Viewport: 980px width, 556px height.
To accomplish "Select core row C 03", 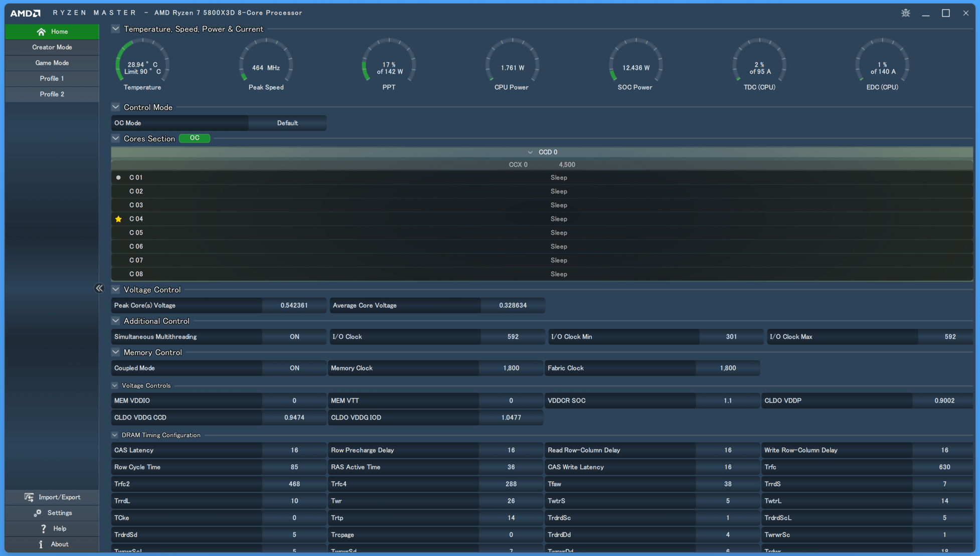I will (x=542, y=205).
